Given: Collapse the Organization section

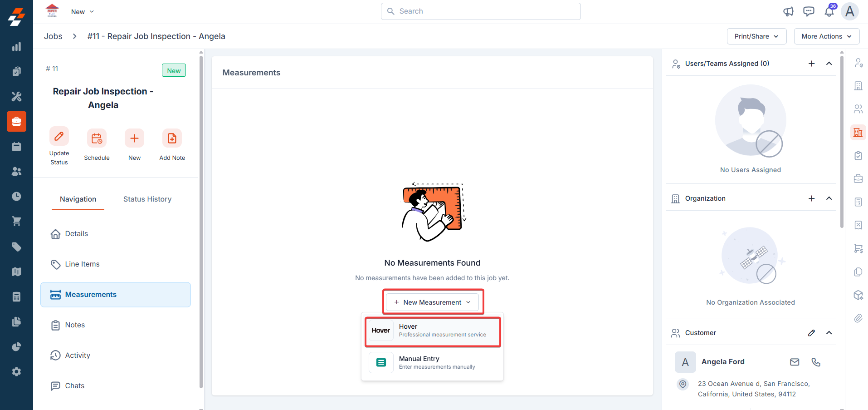Looking at the screenshot, I should click(x=829, y=198).
